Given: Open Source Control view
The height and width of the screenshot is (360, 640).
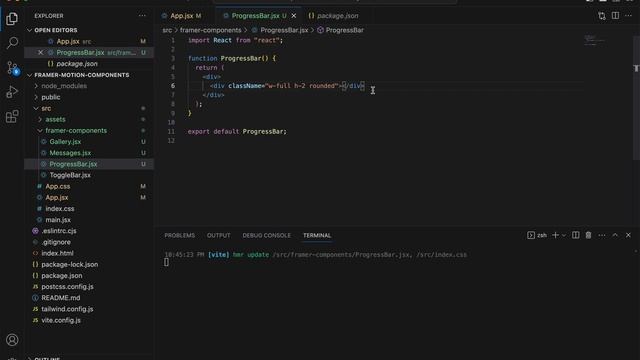Looking at the screenshot, I should 12,68.
